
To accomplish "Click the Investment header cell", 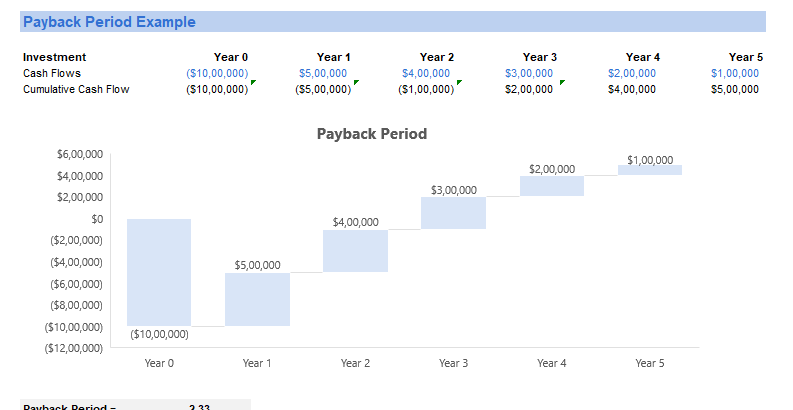I will (x=55, y=57).
